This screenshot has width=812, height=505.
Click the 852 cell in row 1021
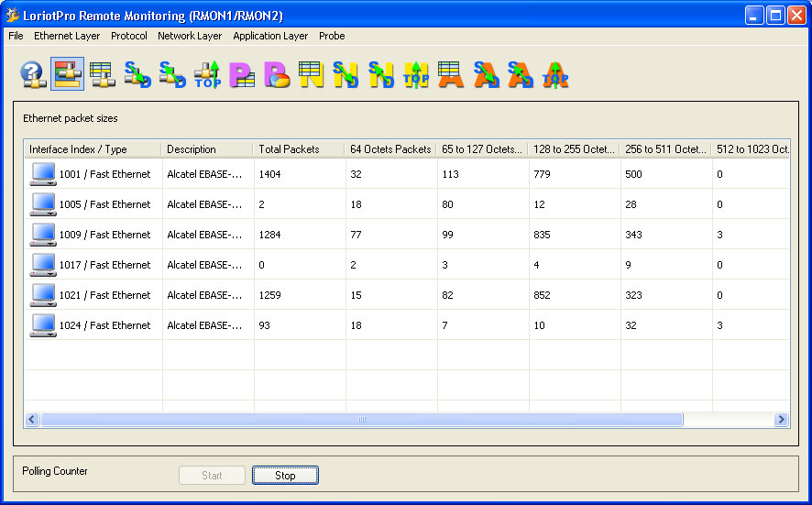click(542, 295)
